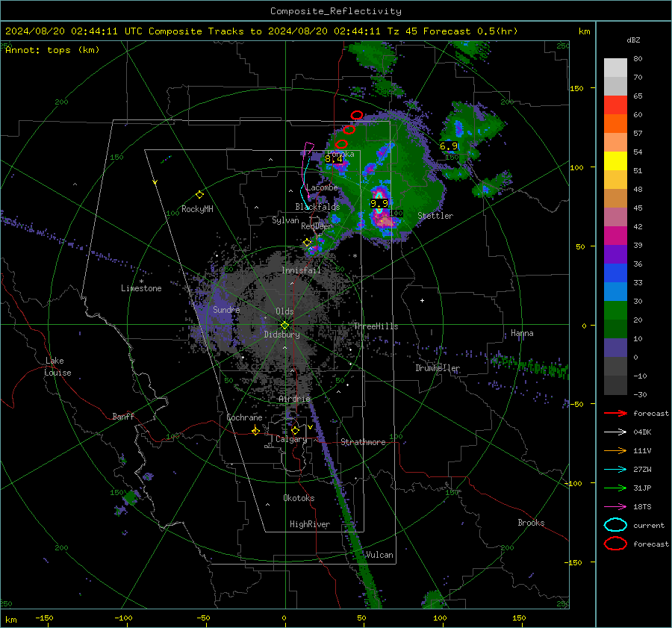Screen dimensions: 672x628
Task: Click the yellow marker below Cochrane label
Action: 255,431
